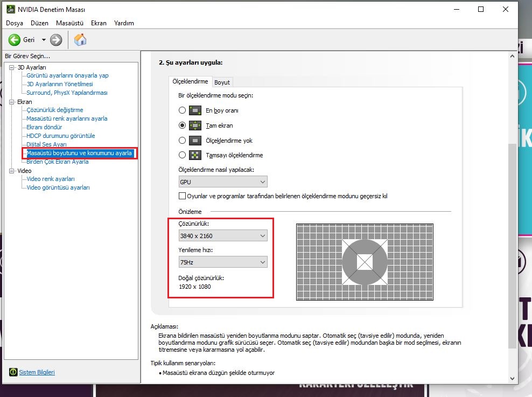Minimize the NVIDIA Denetim Masası window

456,9
